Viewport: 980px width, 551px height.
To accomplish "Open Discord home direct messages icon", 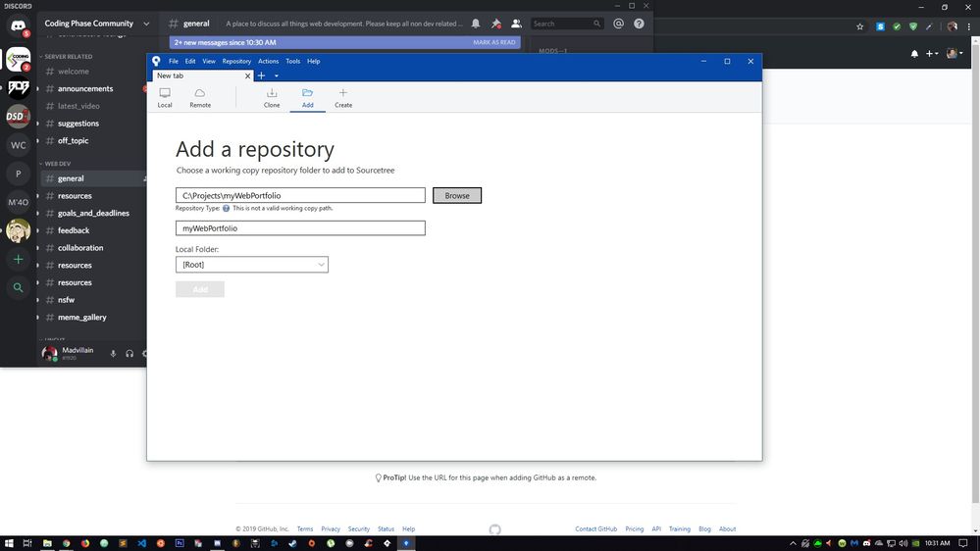I will coord(18,26).
